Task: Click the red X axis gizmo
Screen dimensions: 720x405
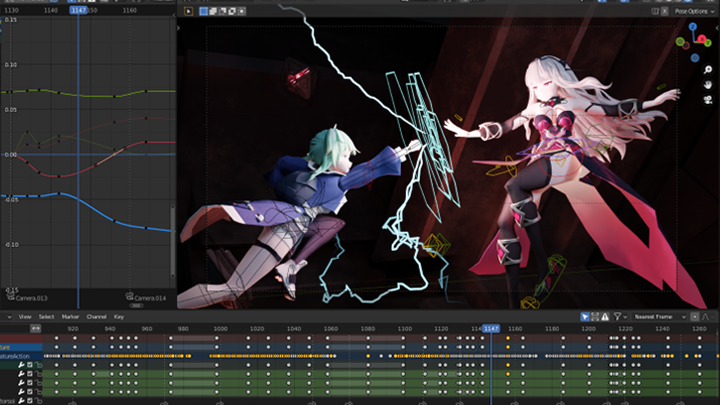Action: point(702,39)
